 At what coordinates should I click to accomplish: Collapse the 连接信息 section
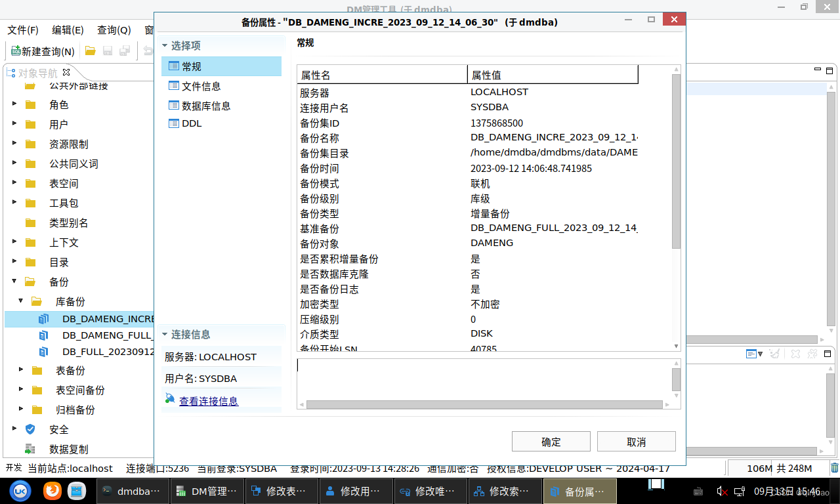(x=165, y=335)
